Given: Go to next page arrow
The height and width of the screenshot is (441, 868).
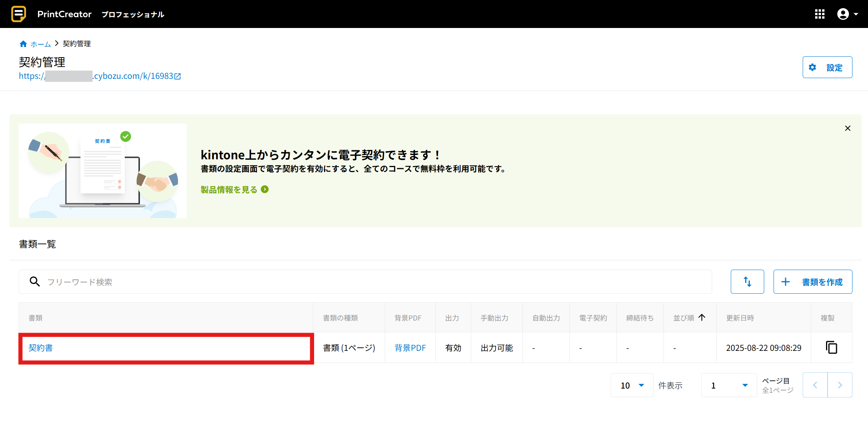Looking at the screenshot, I should (x=840, y=385).
